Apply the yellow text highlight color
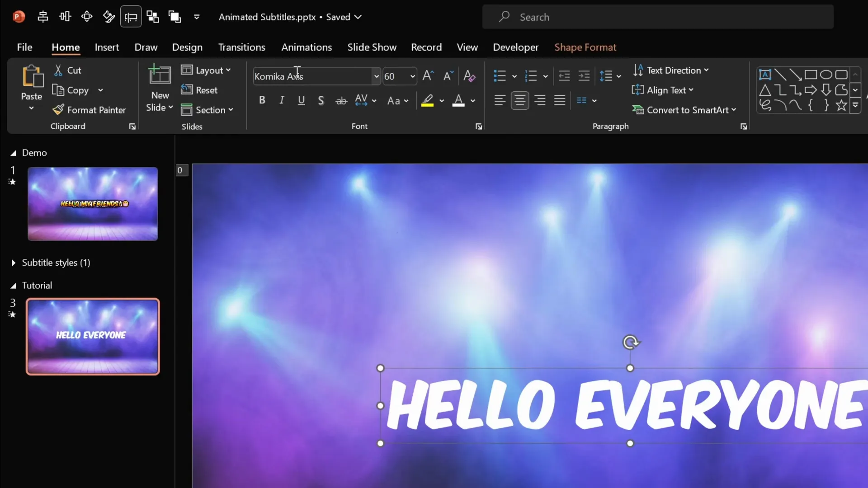This screenshot has height=488, width=868. pos(427,100)
